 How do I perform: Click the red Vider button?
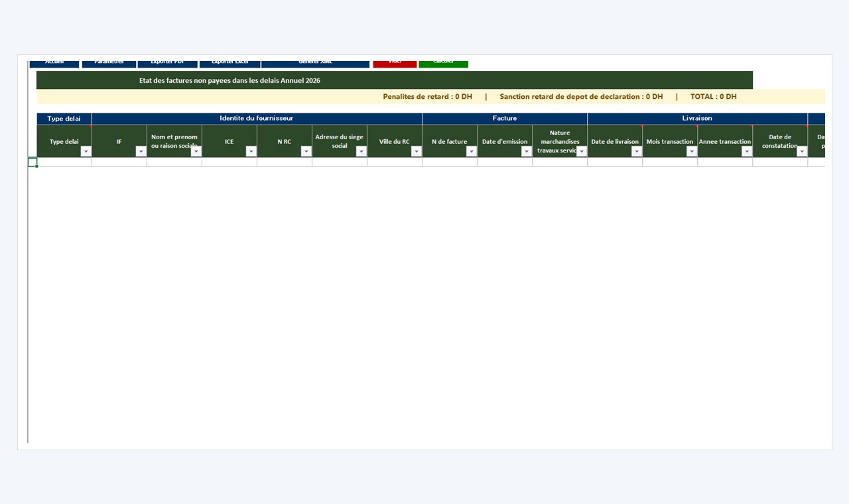[x=395, y=63]
